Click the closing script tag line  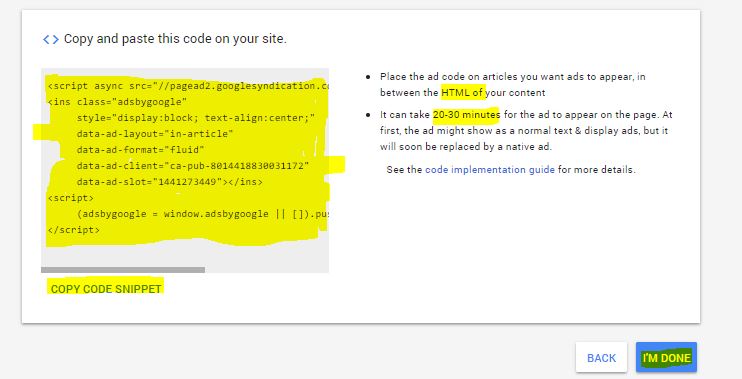(x=74, y=230)
